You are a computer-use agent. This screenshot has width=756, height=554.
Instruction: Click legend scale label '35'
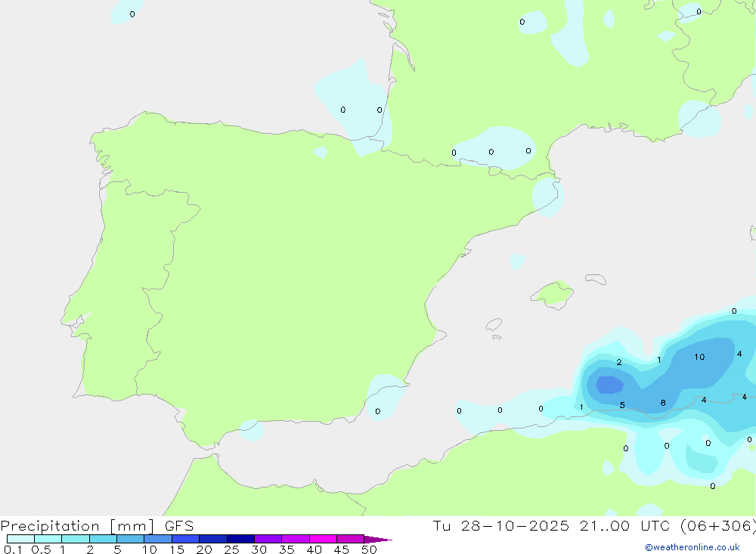[x=287, y=549]
